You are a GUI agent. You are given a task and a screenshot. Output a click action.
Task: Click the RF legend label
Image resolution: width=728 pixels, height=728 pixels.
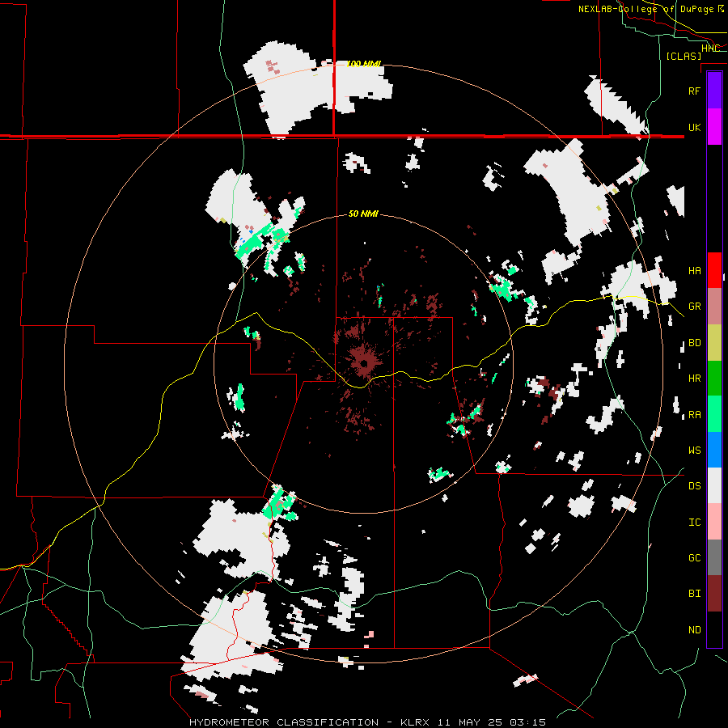coord(694,91)
